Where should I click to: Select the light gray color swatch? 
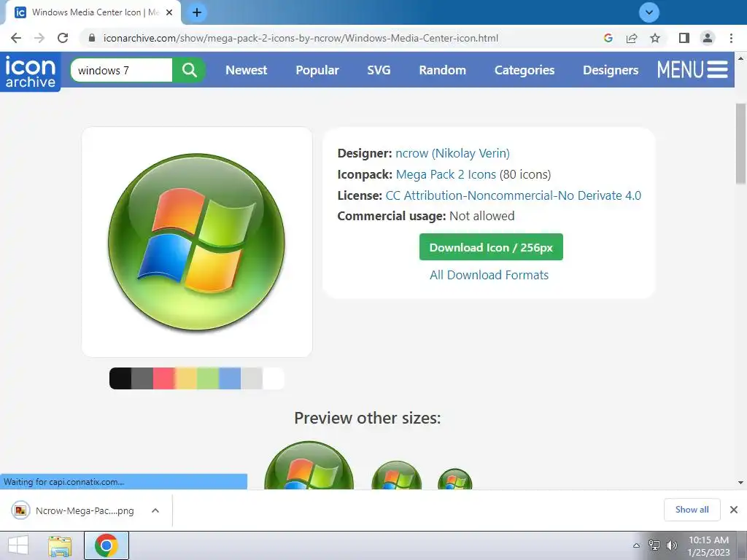[252, 378]
